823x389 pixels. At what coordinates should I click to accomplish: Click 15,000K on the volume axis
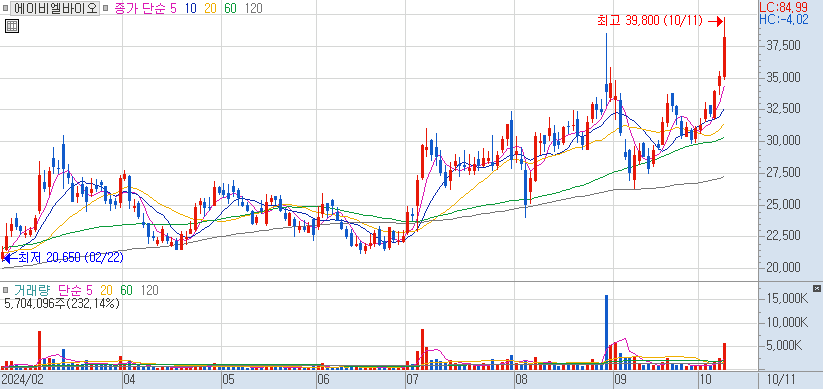(x=786, y=298)
